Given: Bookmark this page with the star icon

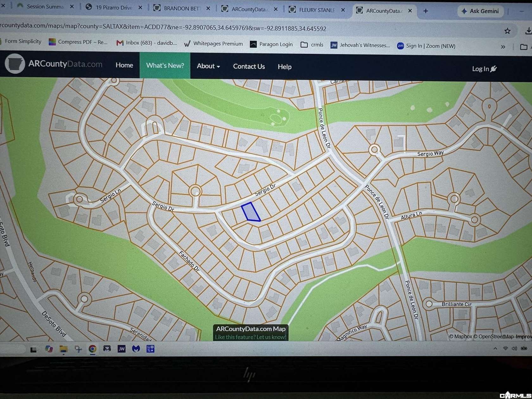Looking at the screenshot, I should click(x=508, y=31).
